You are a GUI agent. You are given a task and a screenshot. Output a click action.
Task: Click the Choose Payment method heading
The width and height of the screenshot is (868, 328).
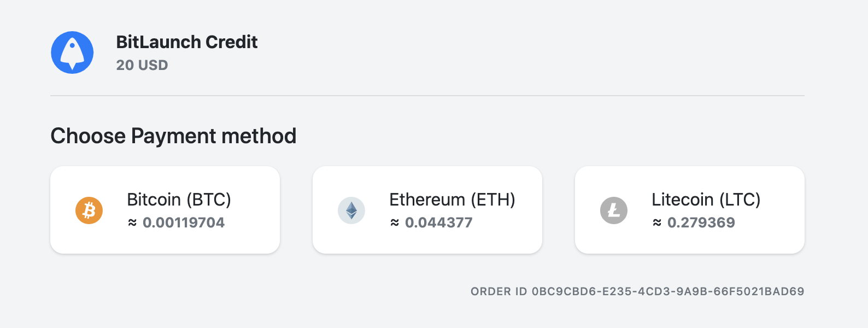point(173,136)
